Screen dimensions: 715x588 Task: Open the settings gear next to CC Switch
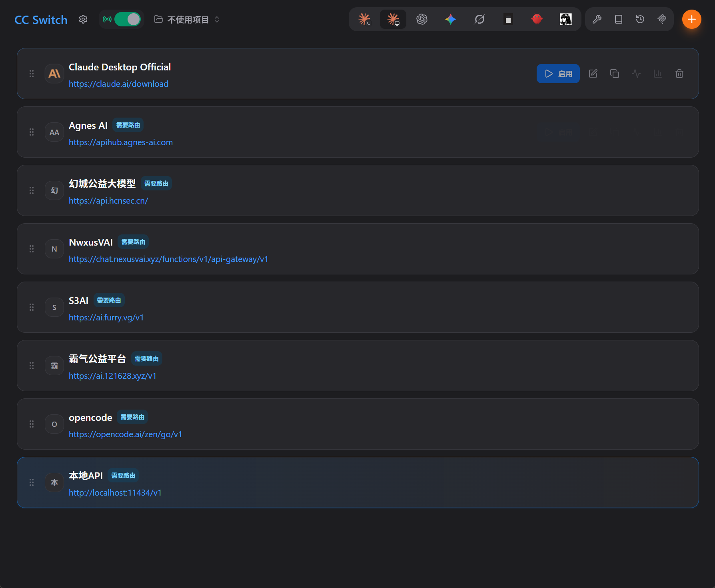pos(83,19)
